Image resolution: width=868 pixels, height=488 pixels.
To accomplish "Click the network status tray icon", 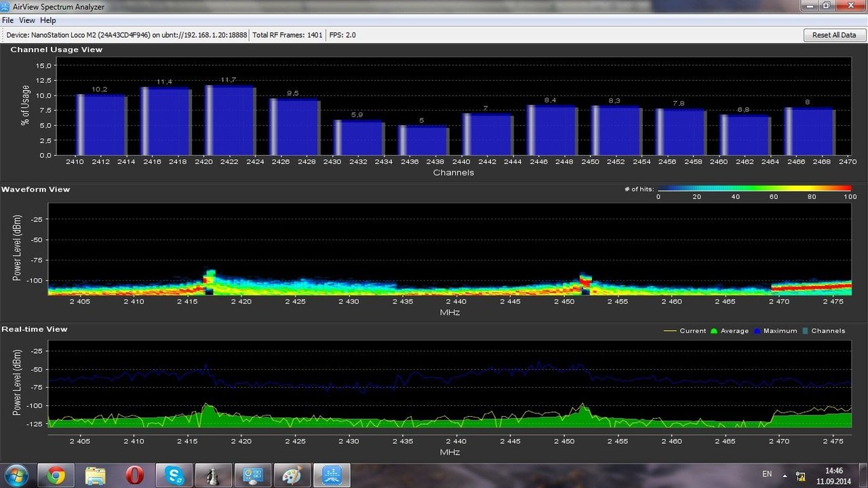I will pyautogui.click(x=801, y=476).
